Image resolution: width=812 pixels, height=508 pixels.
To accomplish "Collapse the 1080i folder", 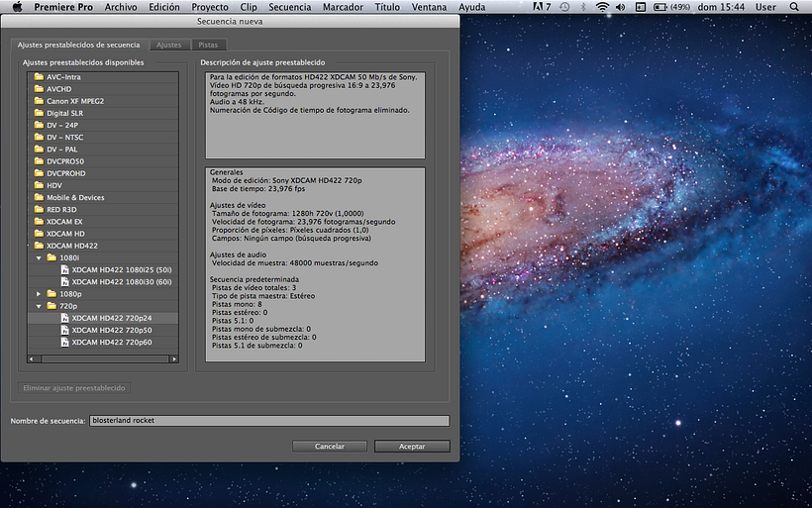I will [x=39, y=257].
